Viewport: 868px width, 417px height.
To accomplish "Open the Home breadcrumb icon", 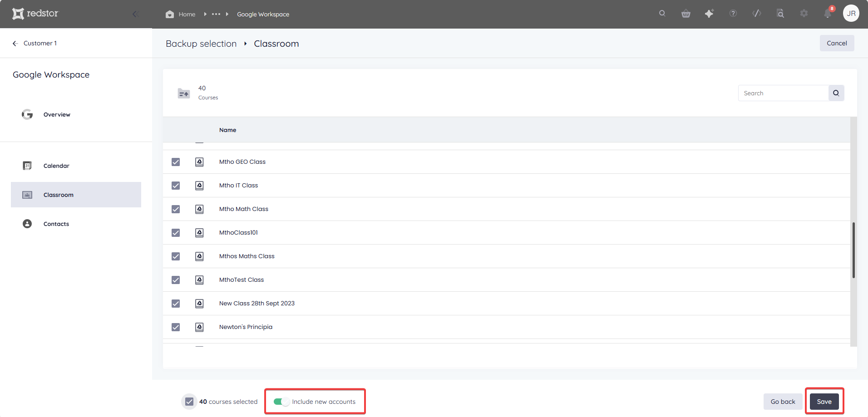I will pos(170,14).
